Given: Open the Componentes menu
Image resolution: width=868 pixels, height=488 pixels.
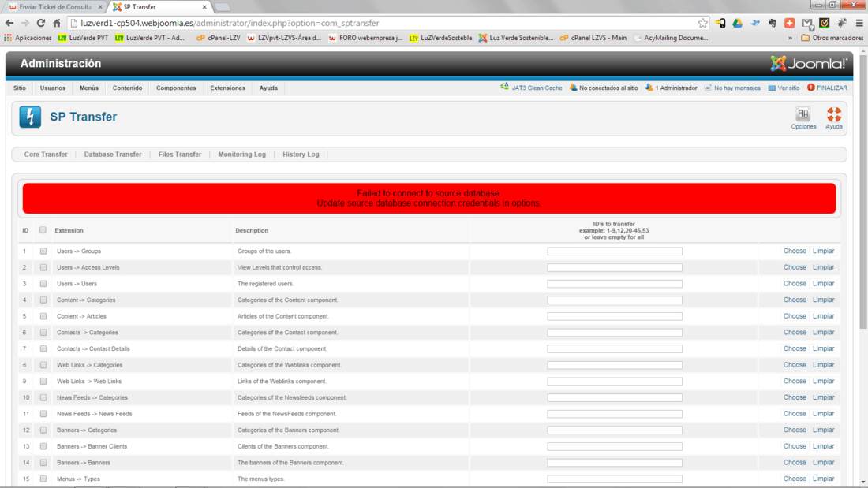Looking at the screenshot, I should 176,88.
